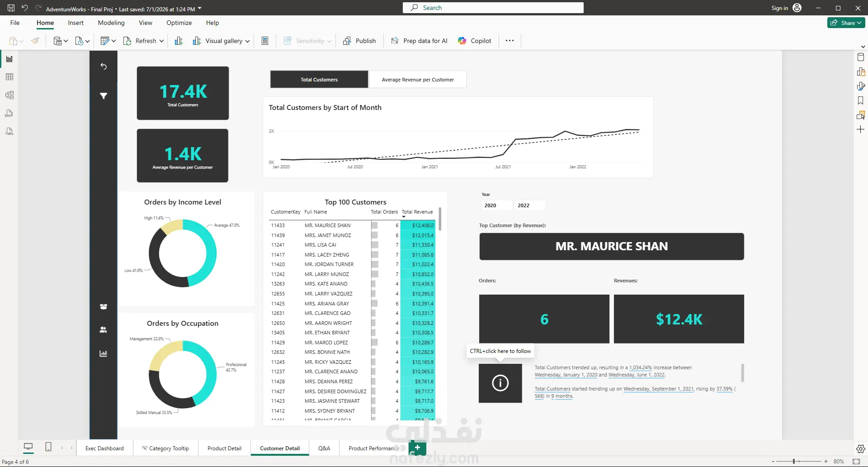The image size is (868, 467).
Task: Open the Bookmarks pane icon on right
Action: pos(861,100)
